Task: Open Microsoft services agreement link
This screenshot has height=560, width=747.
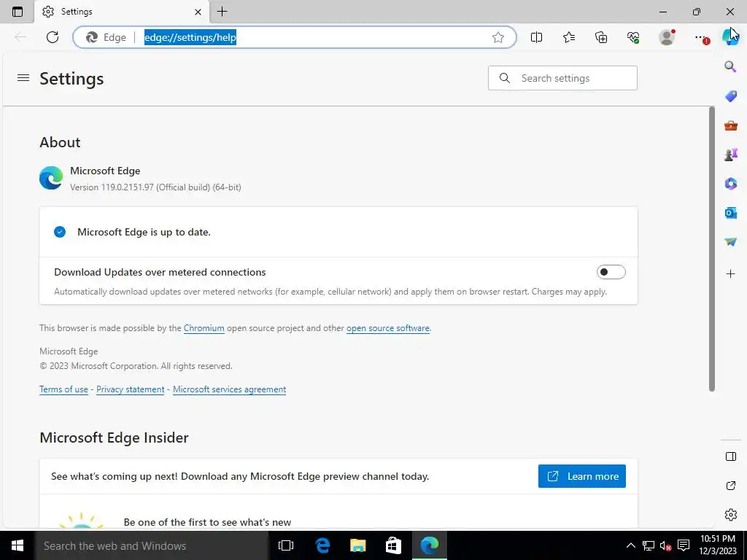Action: (x=229, y=389)
